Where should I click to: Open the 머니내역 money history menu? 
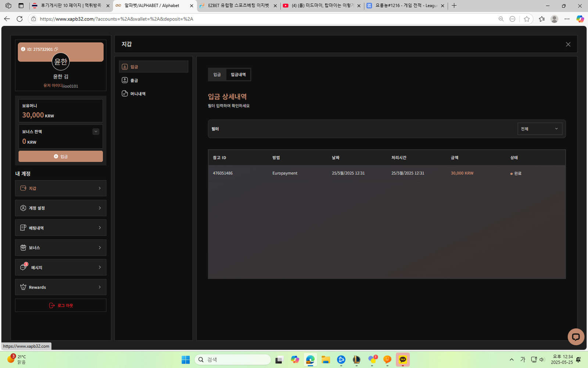coord(138,94)
